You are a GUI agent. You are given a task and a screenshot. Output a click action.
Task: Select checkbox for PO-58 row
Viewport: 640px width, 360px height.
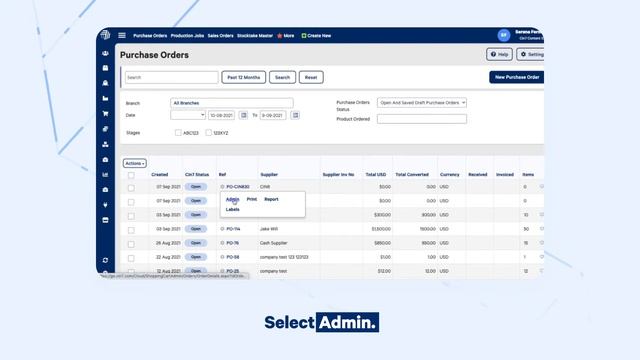[131, 258]
